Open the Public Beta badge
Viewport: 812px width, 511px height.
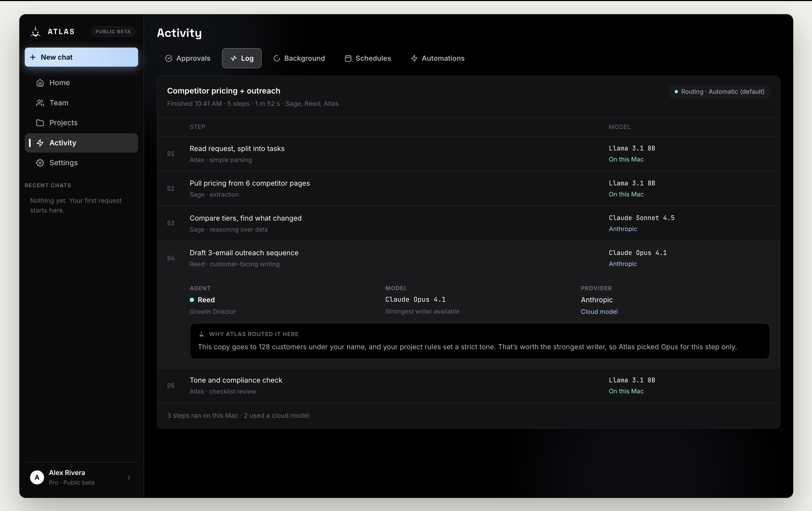(113, 31)
